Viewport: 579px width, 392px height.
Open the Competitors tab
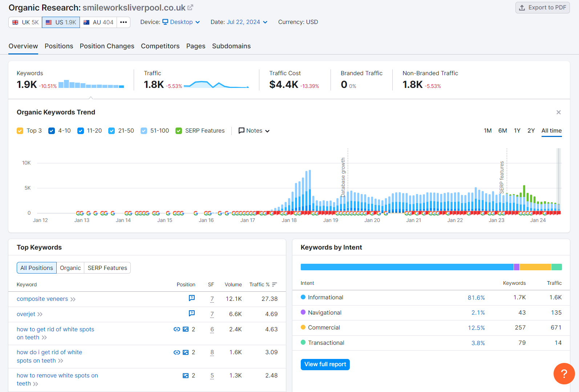coord(160,46)
